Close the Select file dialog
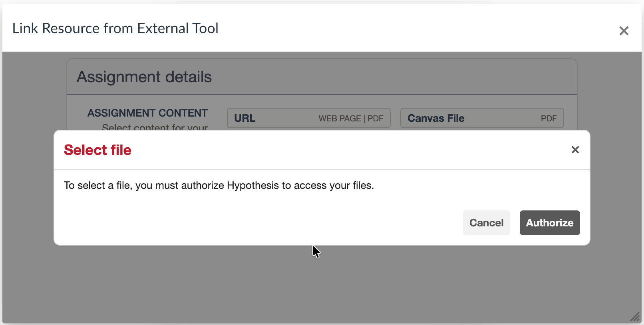644x325 pixels. tap(575, 150)
